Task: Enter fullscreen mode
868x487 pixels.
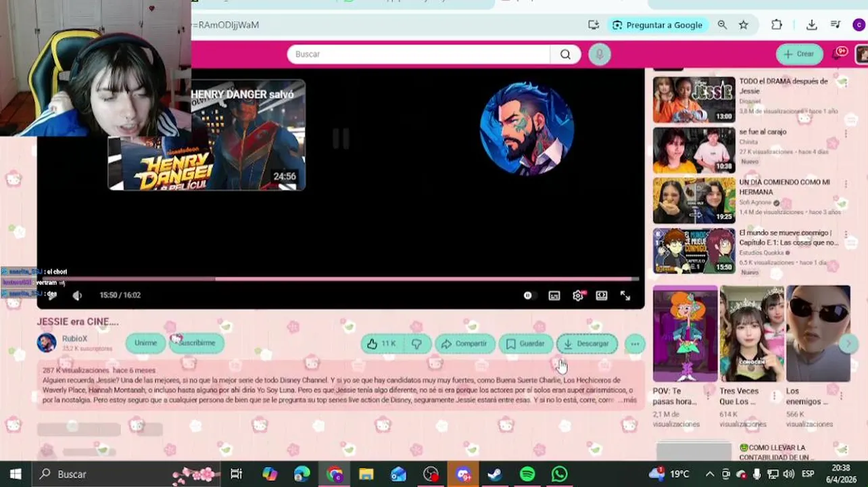Action: tap(625, 296)
